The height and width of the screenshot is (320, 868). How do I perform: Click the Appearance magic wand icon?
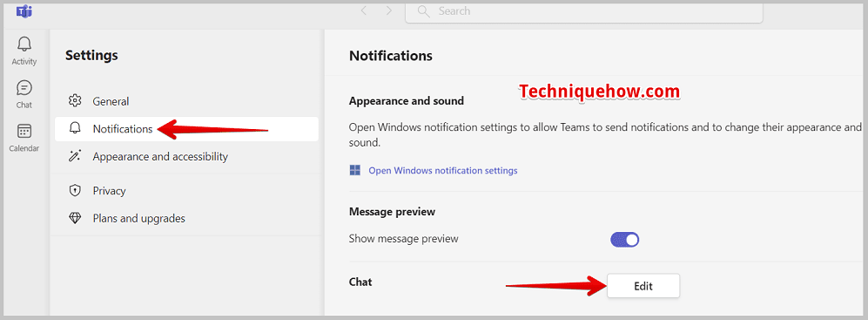75,156
